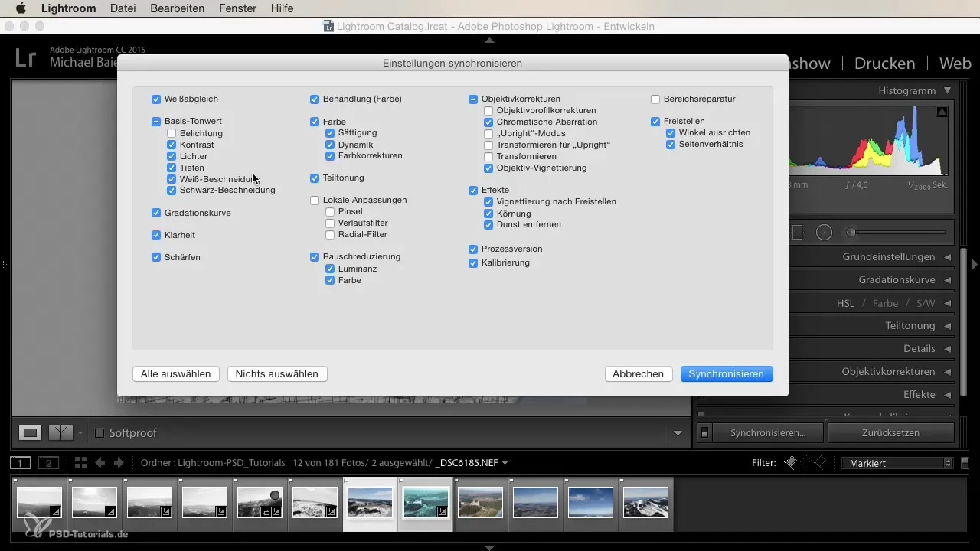Hide the right panel arrow

tap(975, 265)
